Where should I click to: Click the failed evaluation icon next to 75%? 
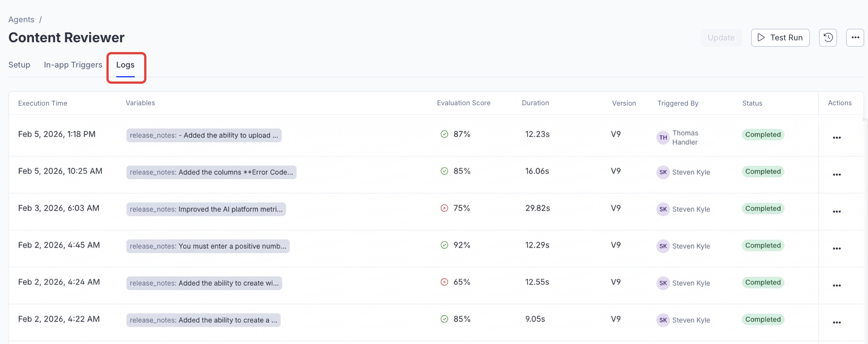coord(444,208)
